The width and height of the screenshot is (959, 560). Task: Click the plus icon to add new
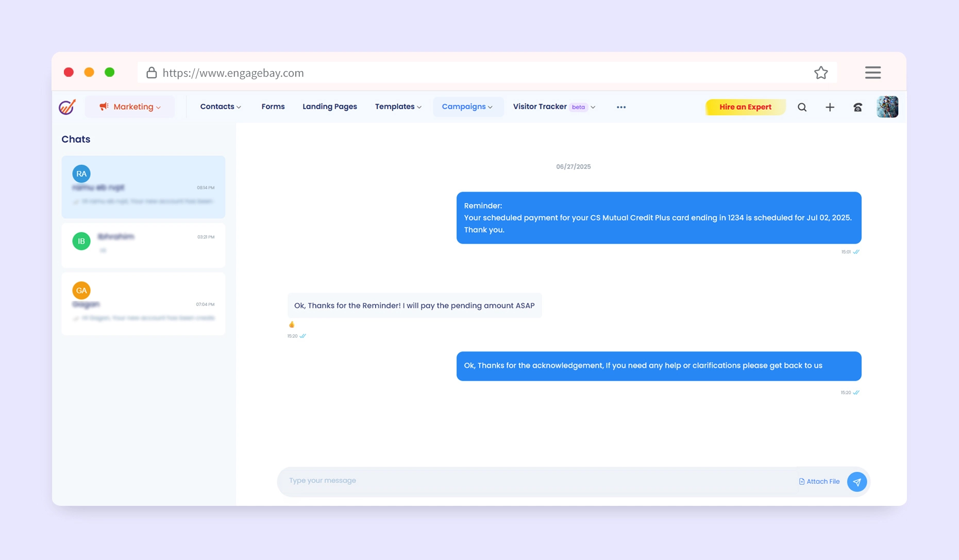pos(830,107)
